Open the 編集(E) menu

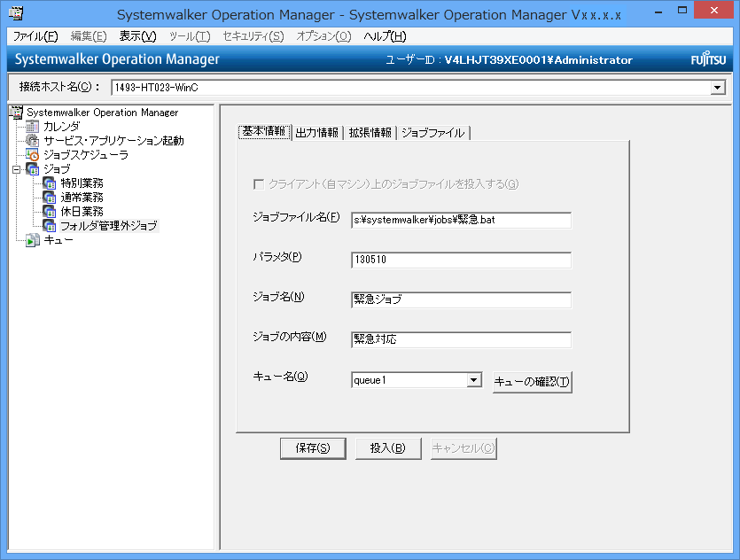(x=89, y=36)
